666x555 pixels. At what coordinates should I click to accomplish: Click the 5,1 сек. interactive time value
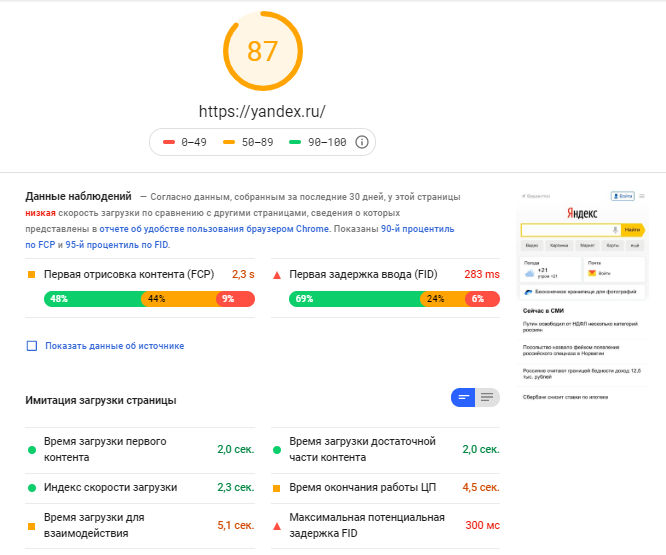click(236, 525)
